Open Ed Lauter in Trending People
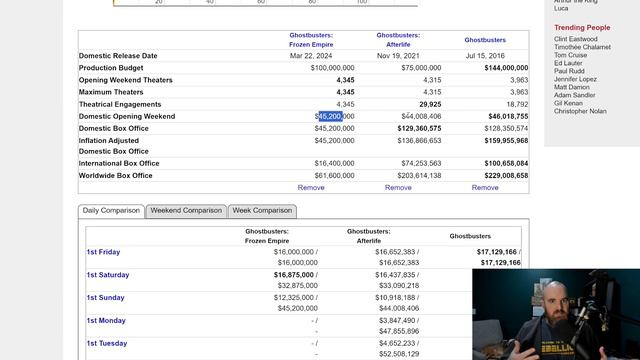The height and width of the screenshot is (360, 640). (568, 63)
